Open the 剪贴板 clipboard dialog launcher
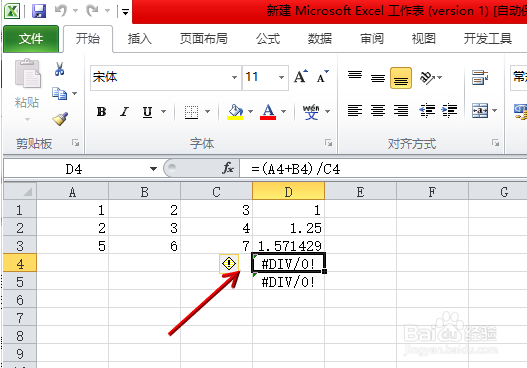527x368 pixels. pyautogui.click(x=75, y=143)
